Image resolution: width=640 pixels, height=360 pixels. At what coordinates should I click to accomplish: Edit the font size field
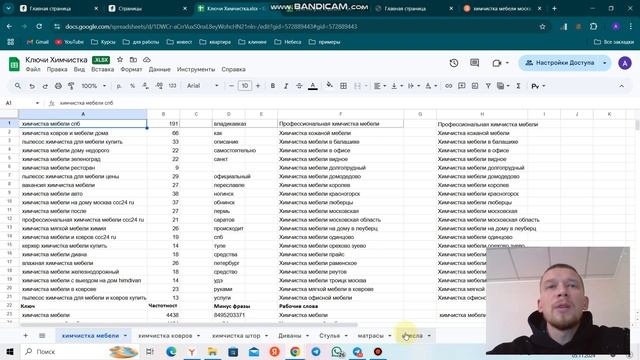tap(244, 86)
